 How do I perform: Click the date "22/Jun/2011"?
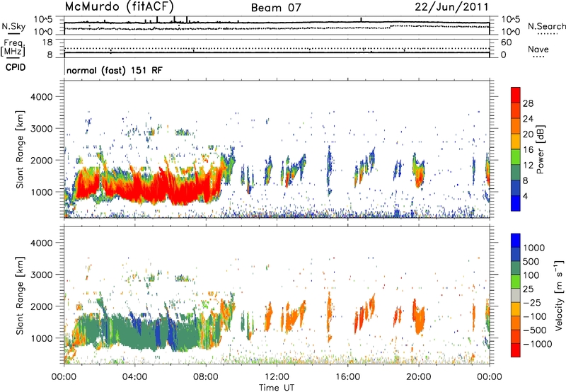point(451,6)
